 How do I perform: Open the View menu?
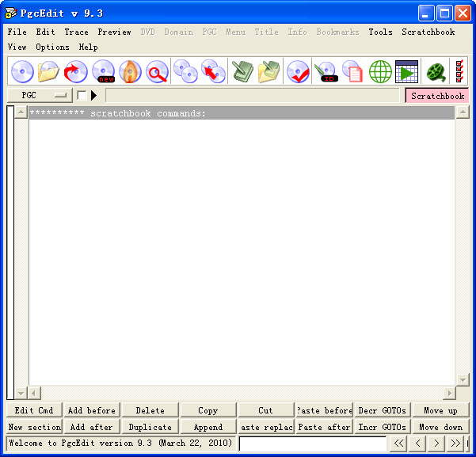click(x=17, y=47)
